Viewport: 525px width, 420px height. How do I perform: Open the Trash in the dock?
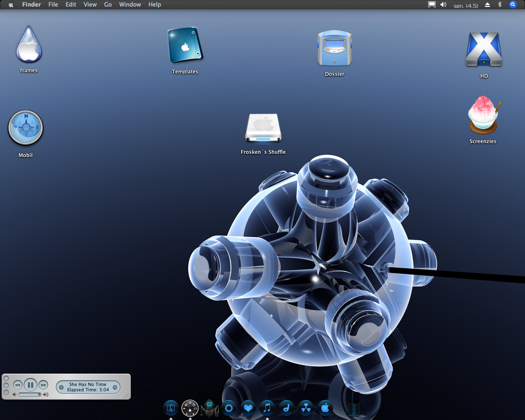click(354, 407)
